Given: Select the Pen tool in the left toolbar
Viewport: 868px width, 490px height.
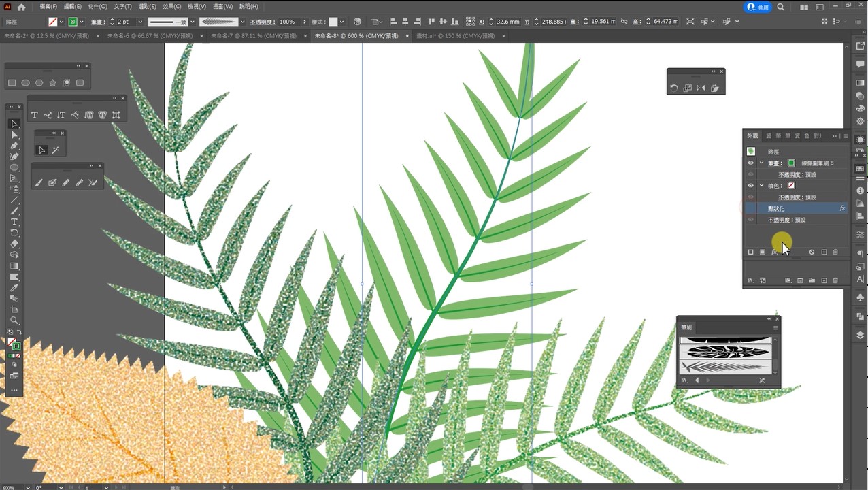Looking at the screenshot, I should pos(14,146).
